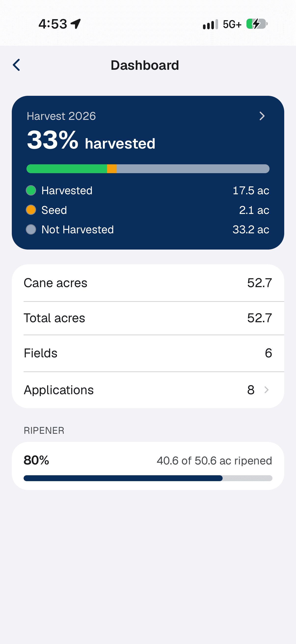Tap the 4:53 clock in status bar

(x=53, y=24)
